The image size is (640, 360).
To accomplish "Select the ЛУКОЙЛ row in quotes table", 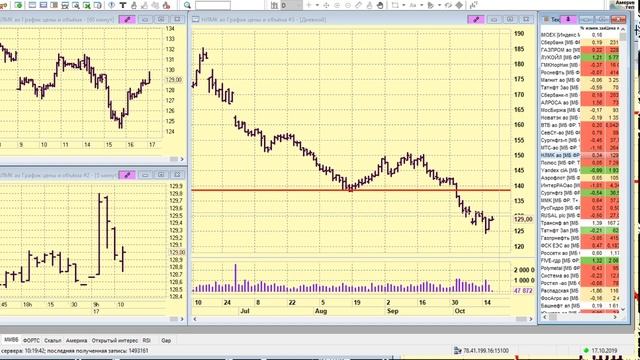I will [580, 58].
